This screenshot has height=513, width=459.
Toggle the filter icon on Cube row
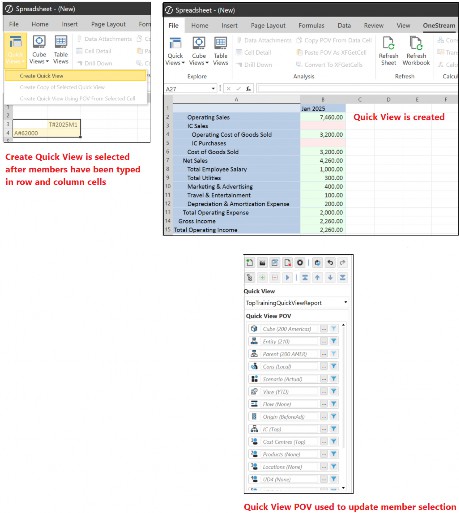tap(333, 329)
